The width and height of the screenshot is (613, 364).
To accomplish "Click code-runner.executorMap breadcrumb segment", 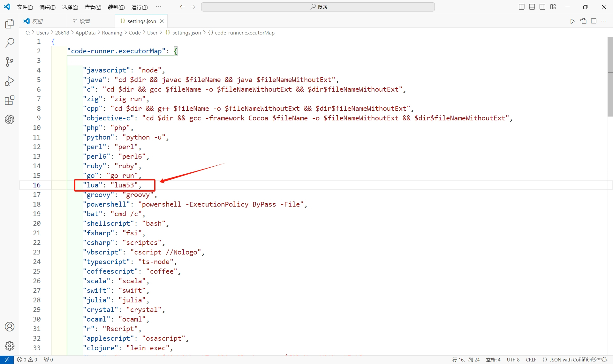I will pos(241,33).
